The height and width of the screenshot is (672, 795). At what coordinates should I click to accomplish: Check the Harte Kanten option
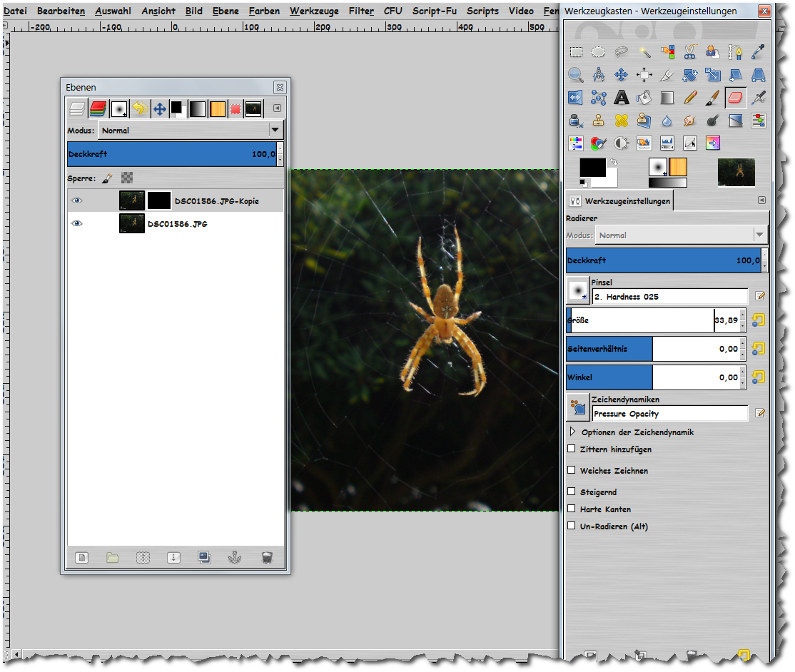[x=572, y=509]
